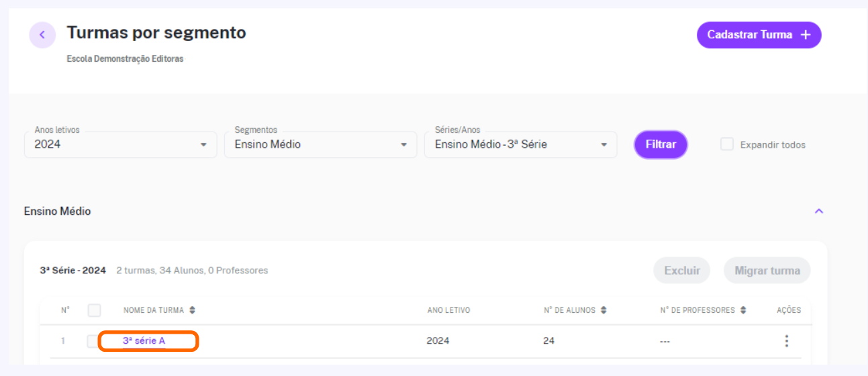Sort by N° de Professores arrows
This screenshot has height=376, width=868.
(742, 310)
